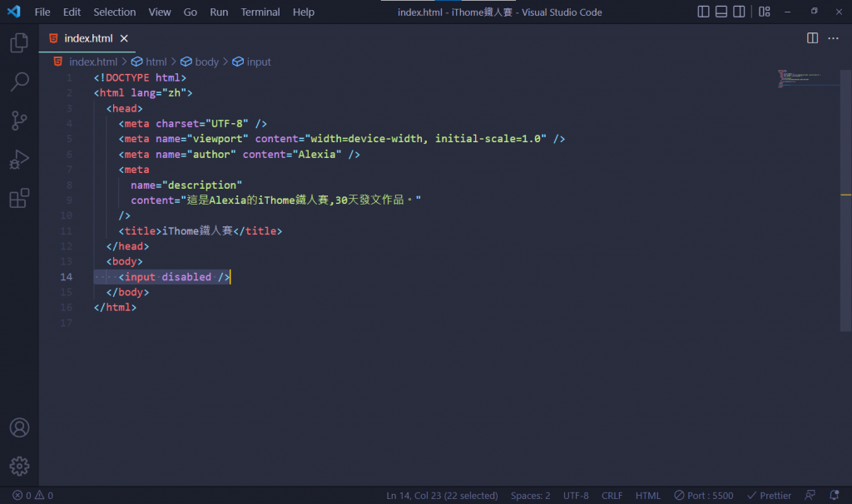Open the Explorer view in activity bar
The height and width of the screenshot is (504, 852).
point(19,42)
